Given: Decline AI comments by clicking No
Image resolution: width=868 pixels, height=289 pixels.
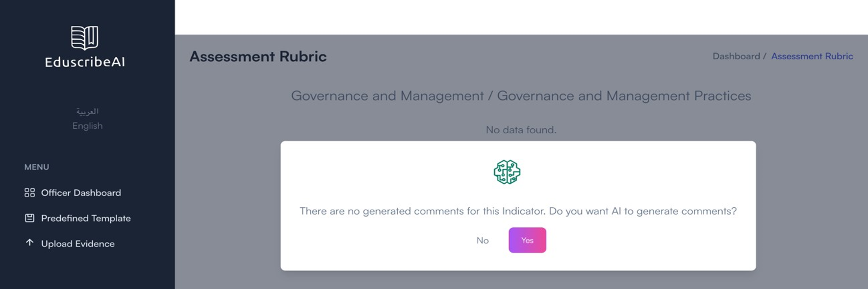Looking at the screenshot, I should [483, 240].
